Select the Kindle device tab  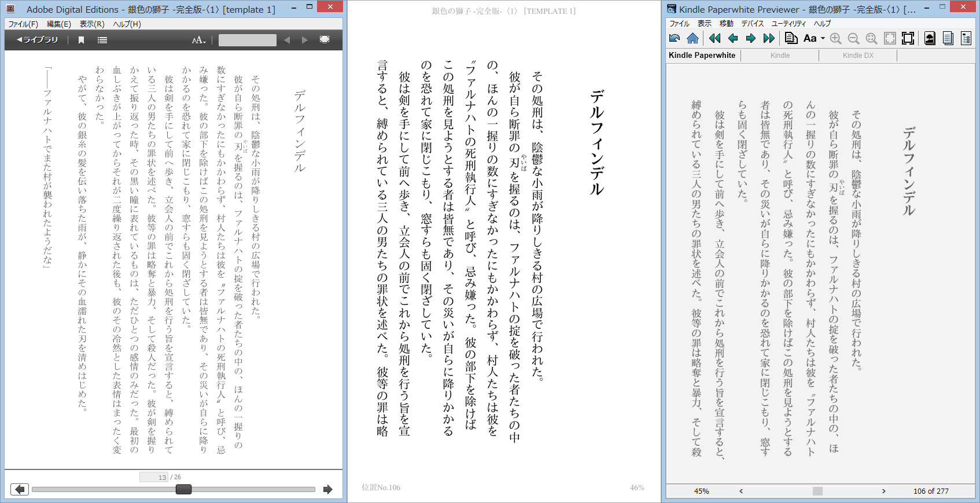point(780,56)
